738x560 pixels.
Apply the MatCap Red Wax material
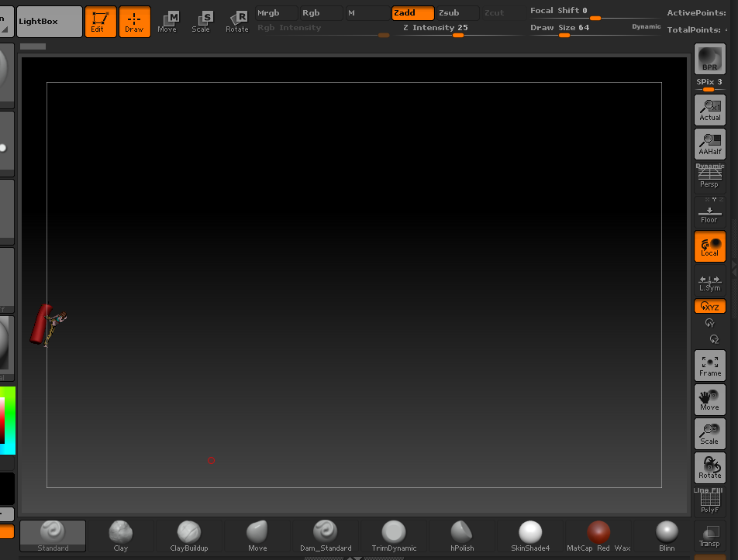pyautogui.click(x=598, y=535)
